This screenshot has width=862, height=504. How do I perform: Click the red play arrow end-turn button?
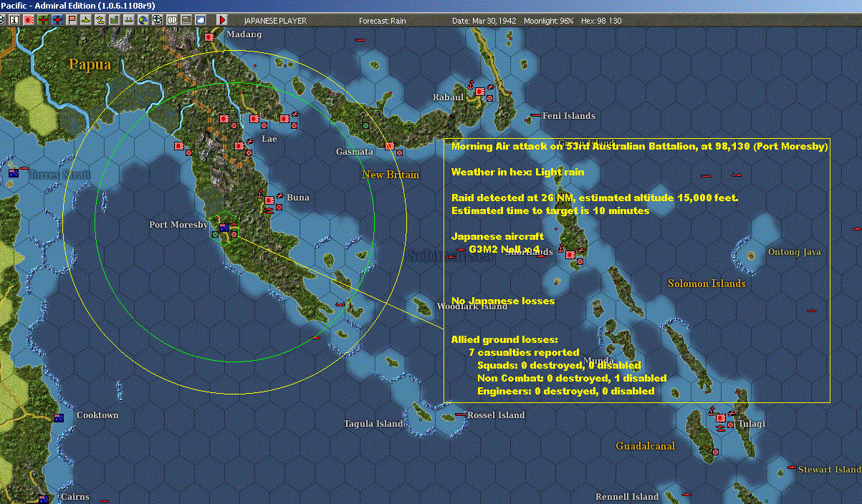(x=222, y=21)
